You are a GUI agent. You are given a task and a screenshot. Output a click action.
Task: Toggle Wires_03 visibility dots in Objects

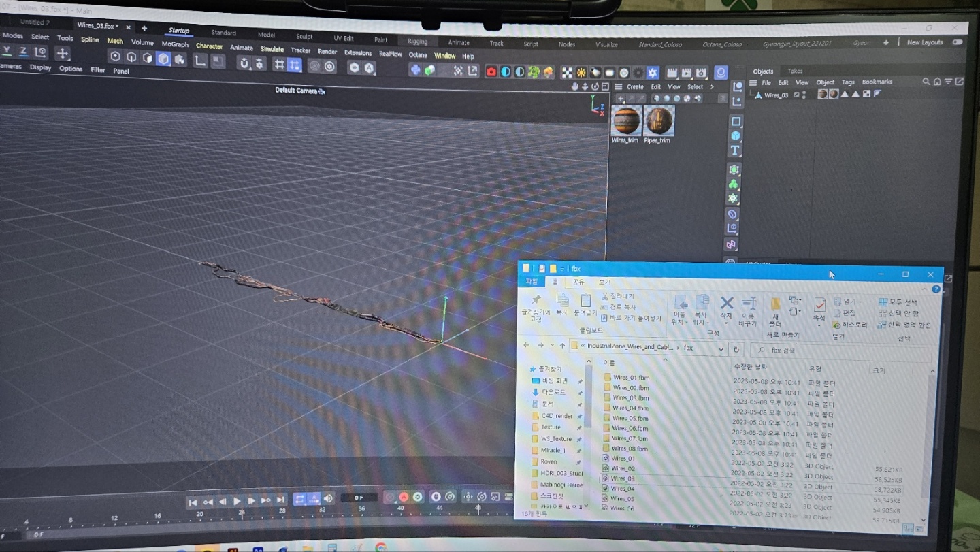[x=804, y=95]
